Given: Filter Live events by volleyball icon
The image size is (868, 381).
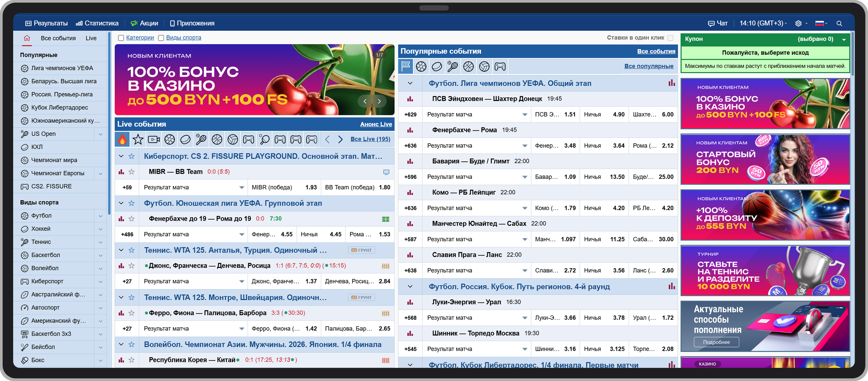Looking at the screenshot, I should coord(233,139).
